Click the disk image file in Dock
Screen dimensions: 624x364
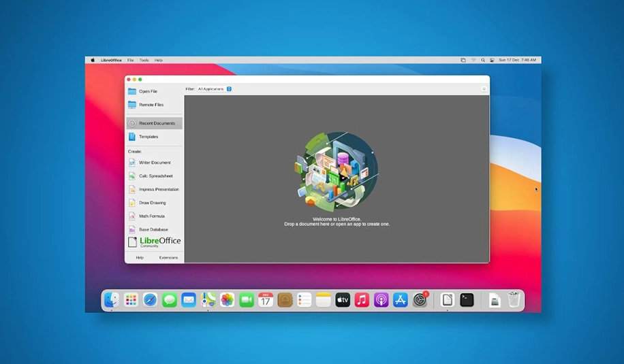tap(495, 301)
